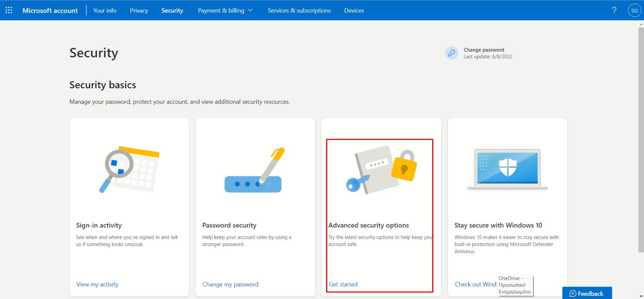Click the Security basics heading
This screenshot has height=299, width=644.
pos(103,85)
